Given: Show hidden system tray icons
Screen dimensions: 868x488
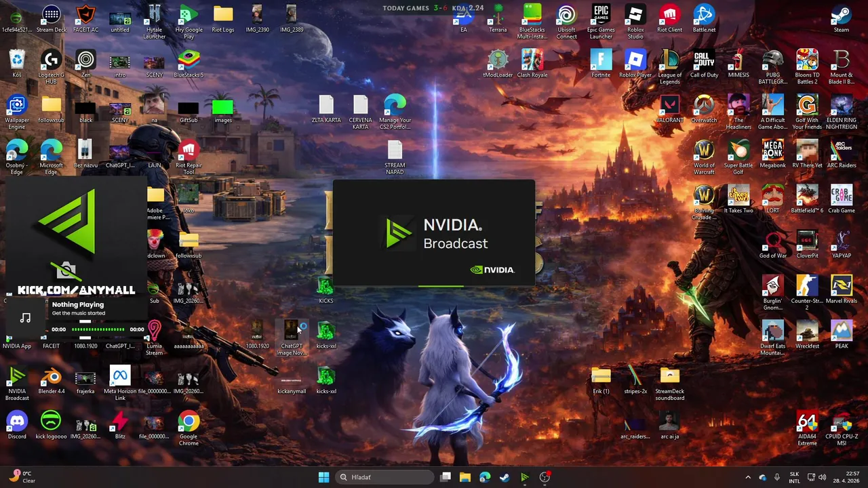Looking at the screenshot, I should click(x=748, y=477).
